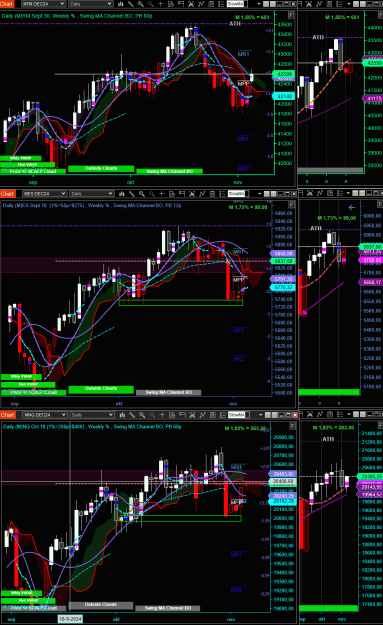Click the F button on MES chart panel
This screenshot has width=383, height=625.
tap(292, 205)
